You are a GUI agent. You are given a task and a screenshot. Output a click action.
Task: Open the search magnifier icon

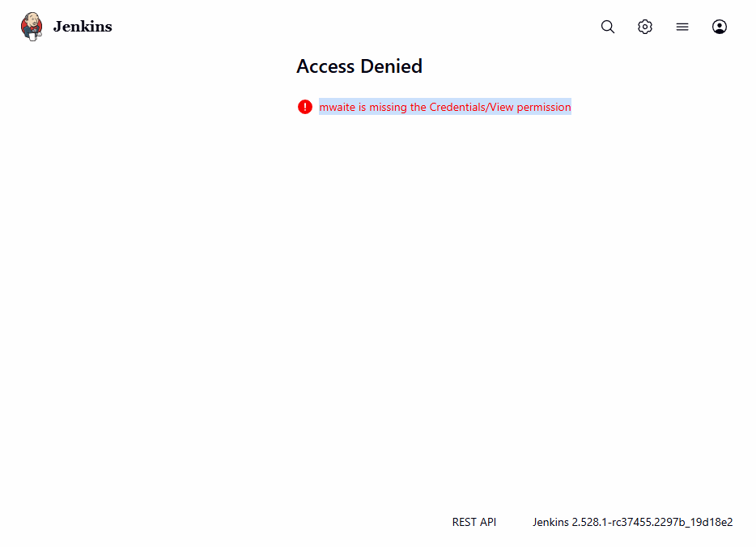[608, 27]
